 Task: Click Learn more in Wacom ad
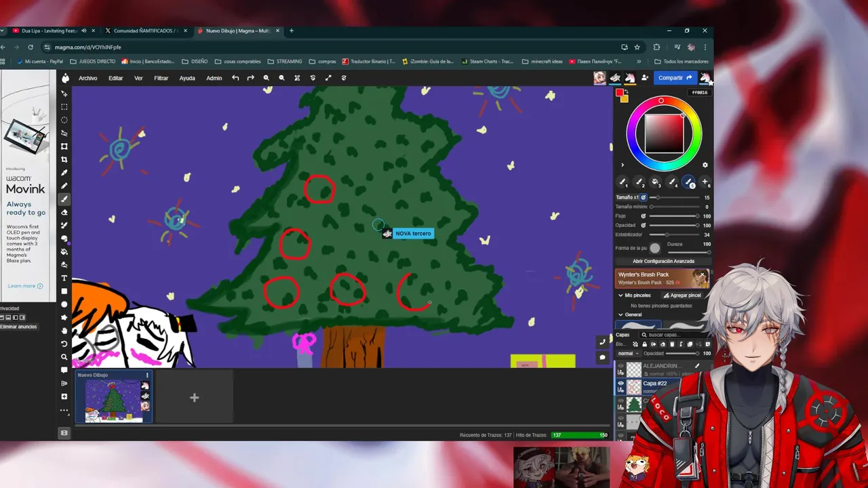point(24,286)
